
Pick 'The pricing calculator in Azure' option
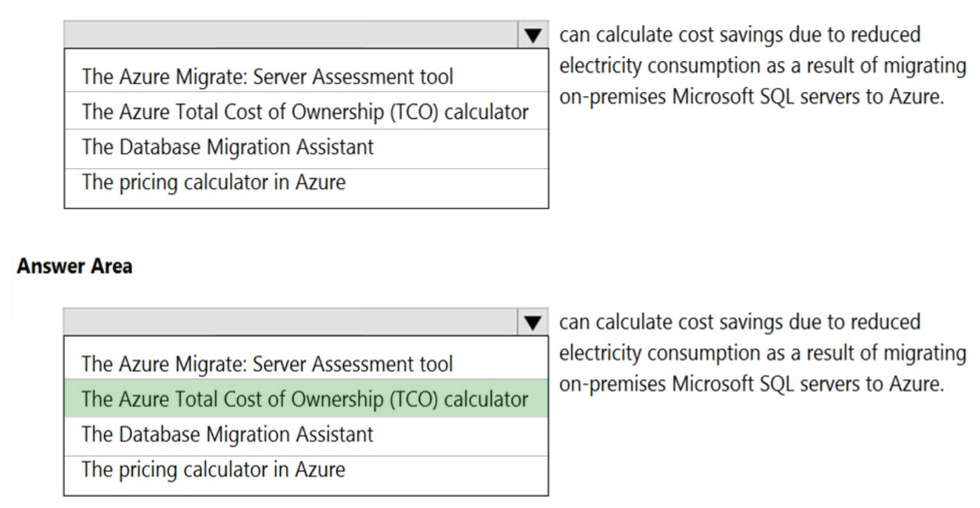tap(213, 182)
